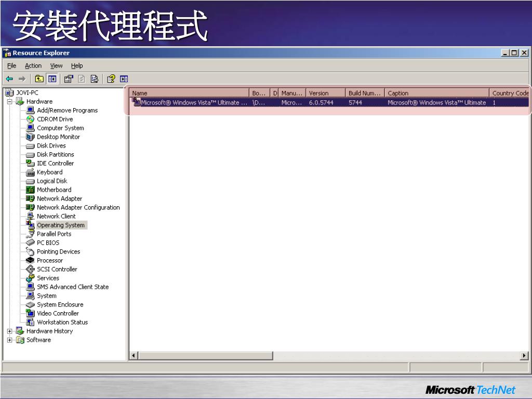The width and height of the screenshot is (532, 399).
Task: Select System tree item
Action: tap(46, 296)
